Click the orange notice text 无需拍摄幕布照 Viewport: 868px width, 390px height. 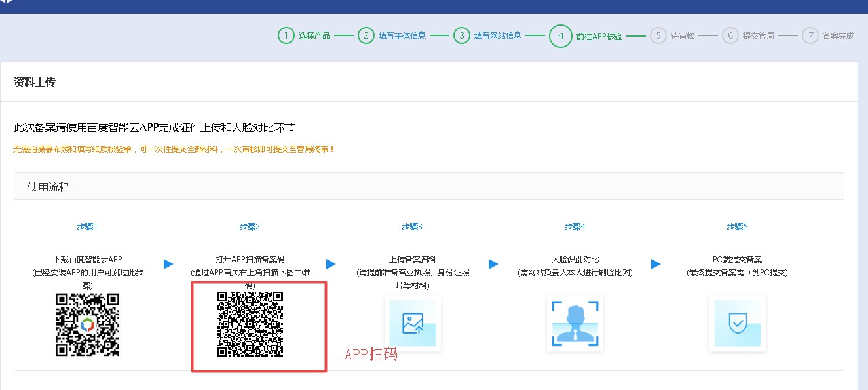(x=174, y=149)
